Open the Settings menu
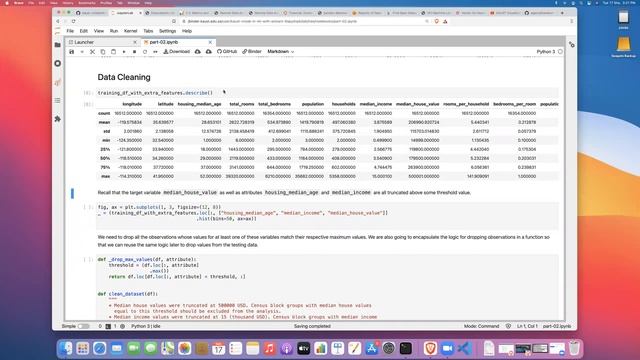 (167, 31)
